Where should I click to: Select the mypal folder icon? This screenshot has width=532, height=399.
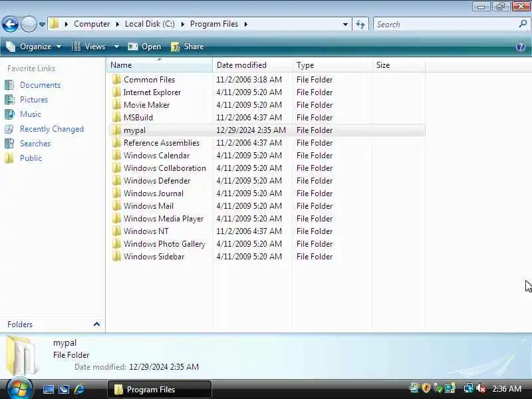tap(116, 130)
